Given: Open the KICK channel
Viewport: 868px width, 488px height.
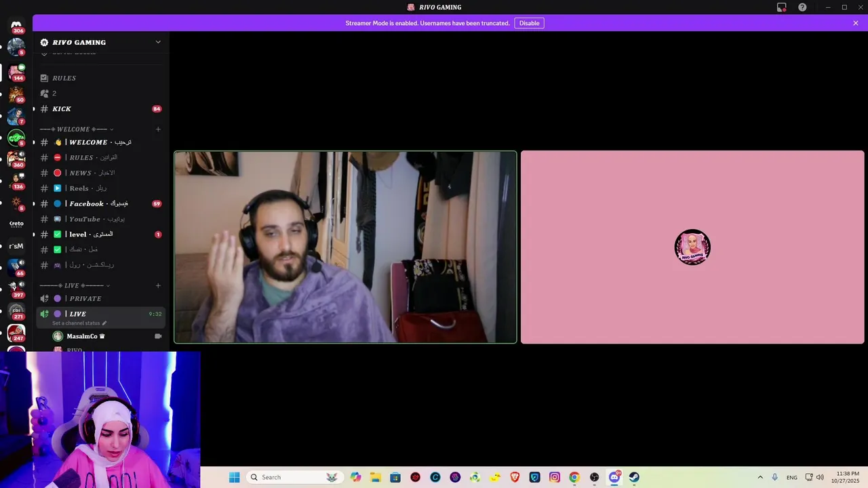Looking at the screenshot, I should pyautogui.click(x=101, y=109).
